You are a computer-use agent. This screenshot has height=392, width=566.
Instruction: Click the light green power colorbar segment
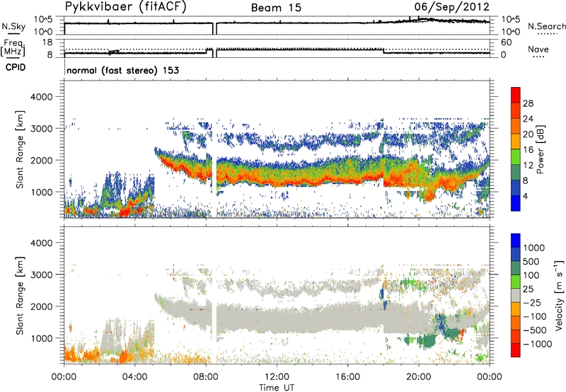(x=516, y=157)
